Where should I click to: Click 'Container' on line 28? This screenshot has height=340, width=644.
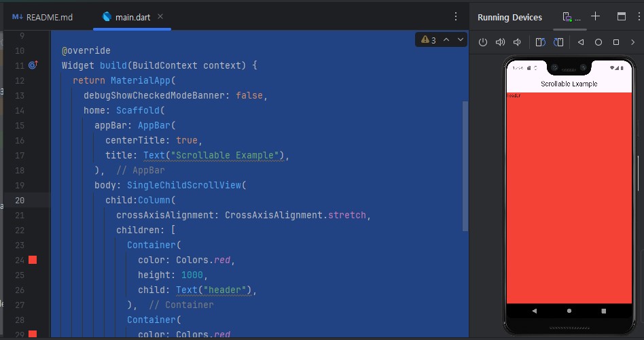point(151,320)
